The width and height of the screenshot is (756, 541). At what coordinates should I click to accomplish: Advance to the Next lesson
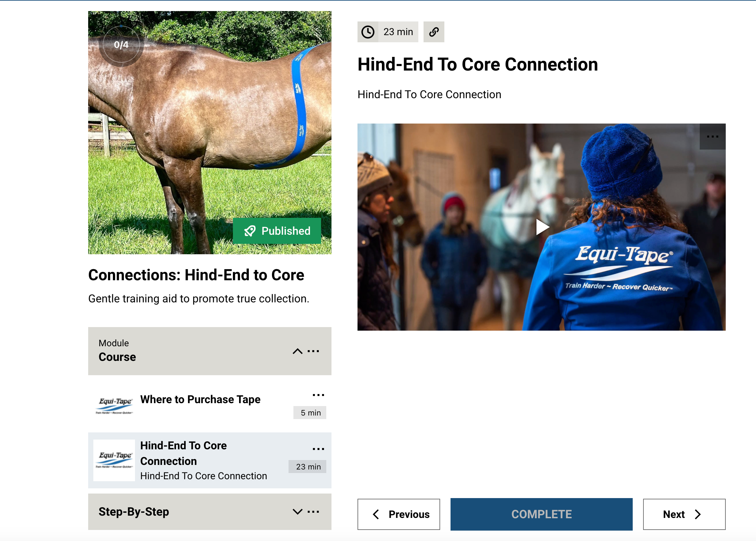tap(684, 514)
